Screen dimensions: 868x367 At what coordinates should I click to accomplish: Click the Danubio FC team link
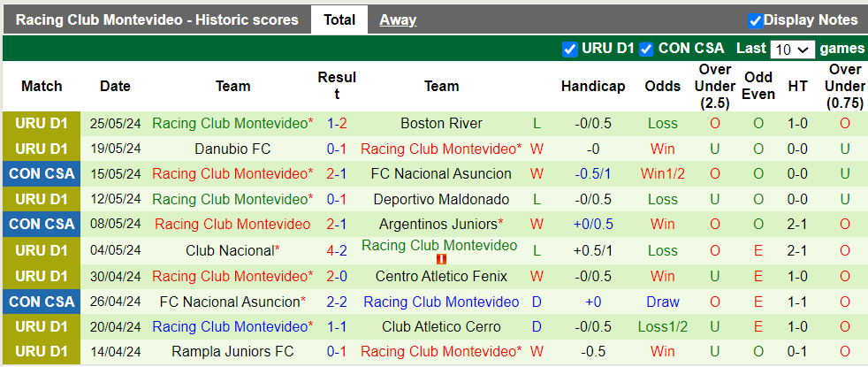tap(232, 149)
